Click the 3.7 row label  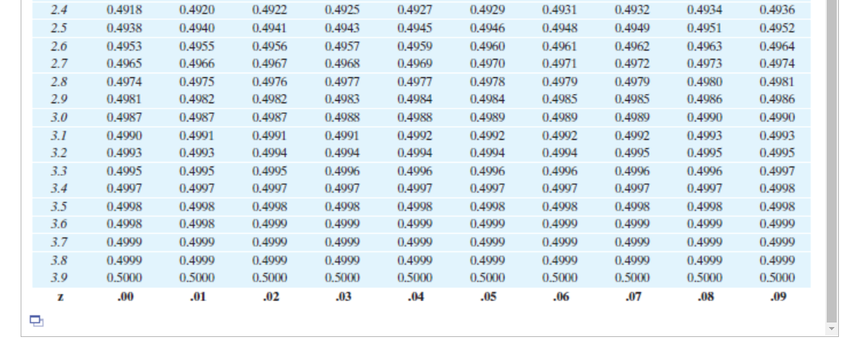click(x=60, y=241)
